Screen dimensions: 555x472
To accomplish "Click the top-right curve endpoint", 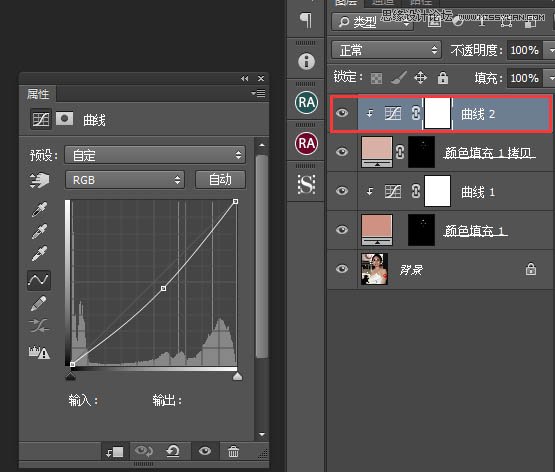I will (x=235, y=201).
